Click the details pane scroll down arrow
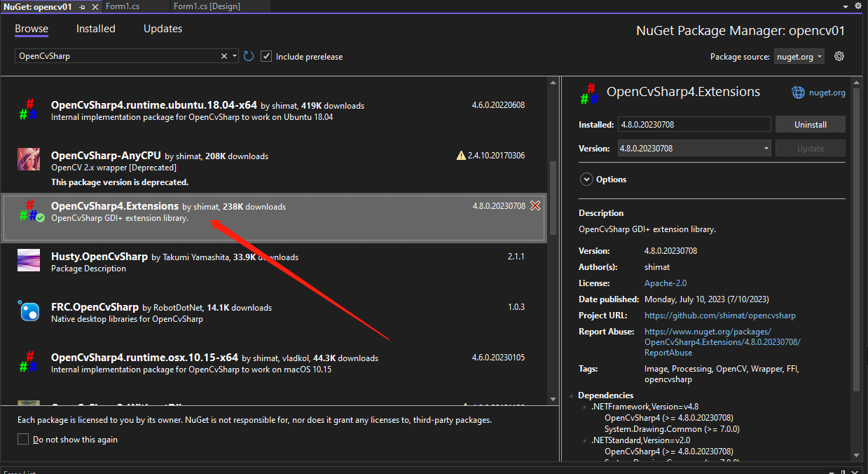This screenshot has height=474, width=868. pyautogui.click(x=855, y=456)
